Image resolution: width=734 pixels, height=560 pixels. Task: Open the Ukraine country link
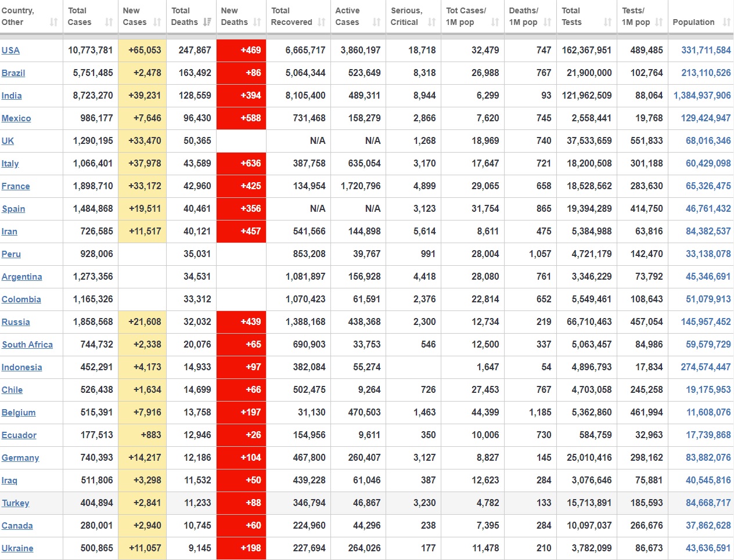pos(17,548)
